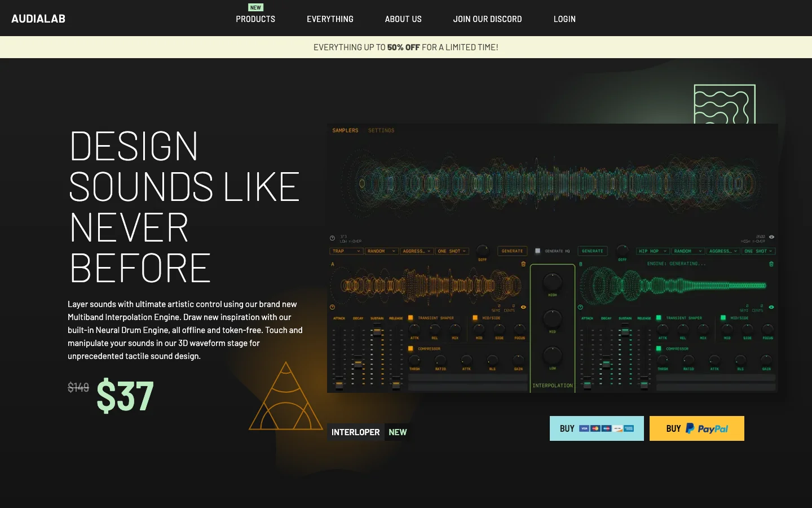Open the TRAP genre dropdown

(x=346, y=251)
